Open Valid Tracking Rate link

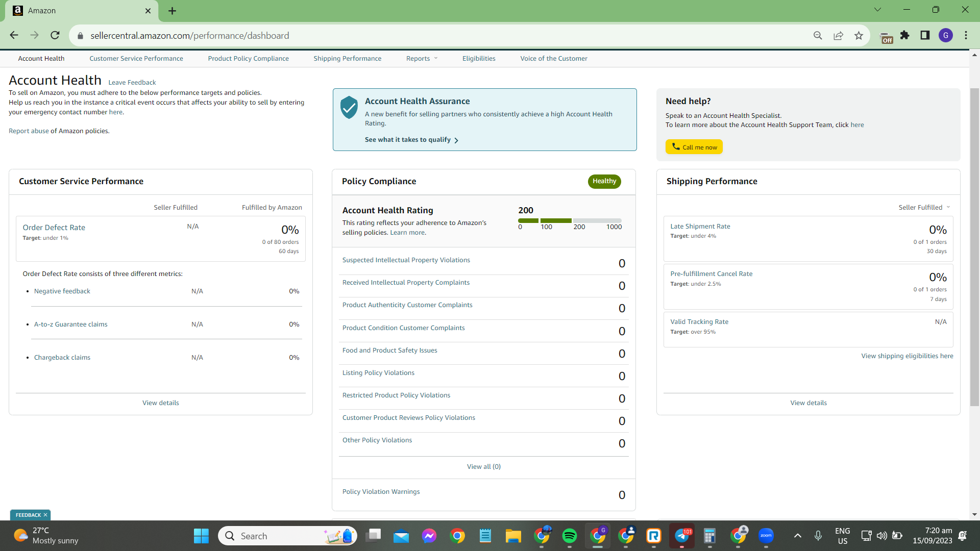(x=699, y=322)
